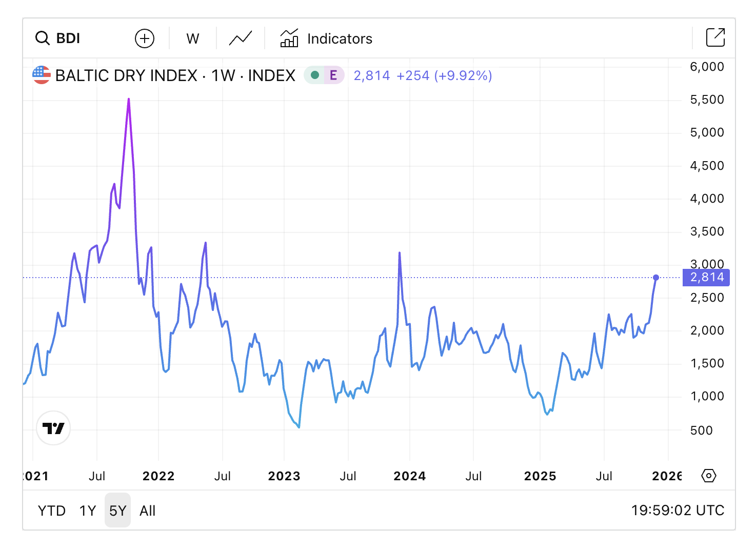Screen dimensions: 756x548
Task: Click the 2,000 price axis label
Action: (x=707, y=330)
